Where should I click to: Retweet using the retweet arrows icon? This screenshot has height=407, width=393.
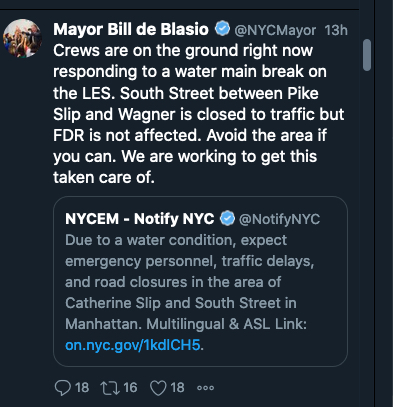tap(110, 388)
